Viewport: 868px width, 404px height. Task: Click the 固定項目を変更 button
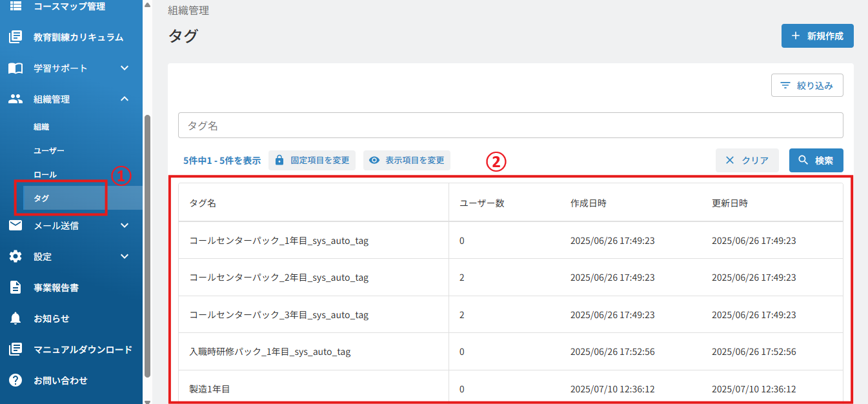tap(312, 160)
